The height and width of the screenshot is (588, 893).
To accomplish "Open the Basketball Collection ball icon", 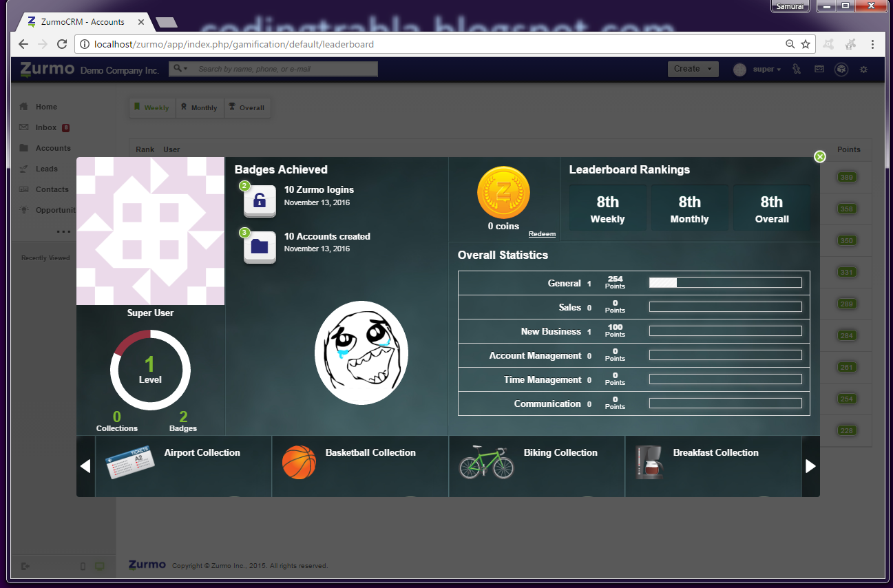I will pyautogui.click(x=299, y=462).
